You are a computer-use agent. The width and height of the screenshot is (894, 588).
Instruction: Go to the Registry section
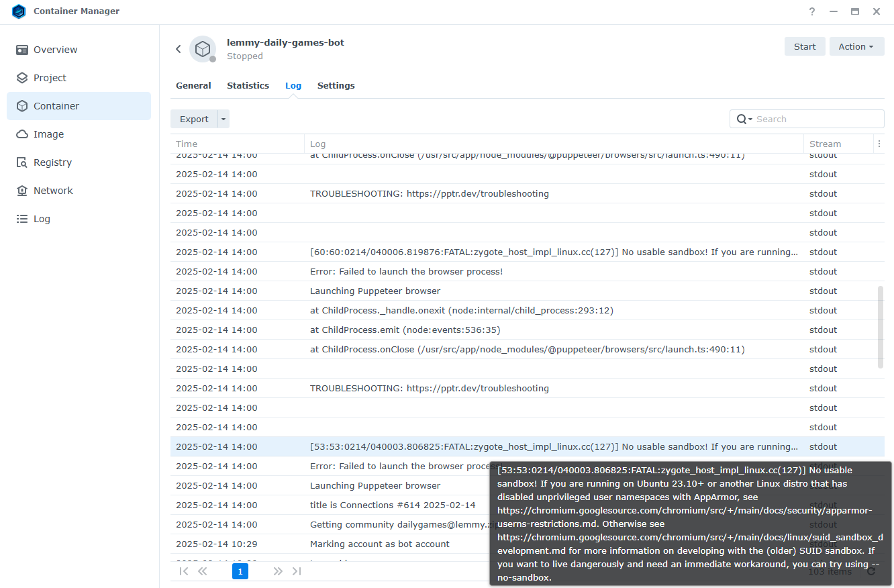tap(52, 162)
